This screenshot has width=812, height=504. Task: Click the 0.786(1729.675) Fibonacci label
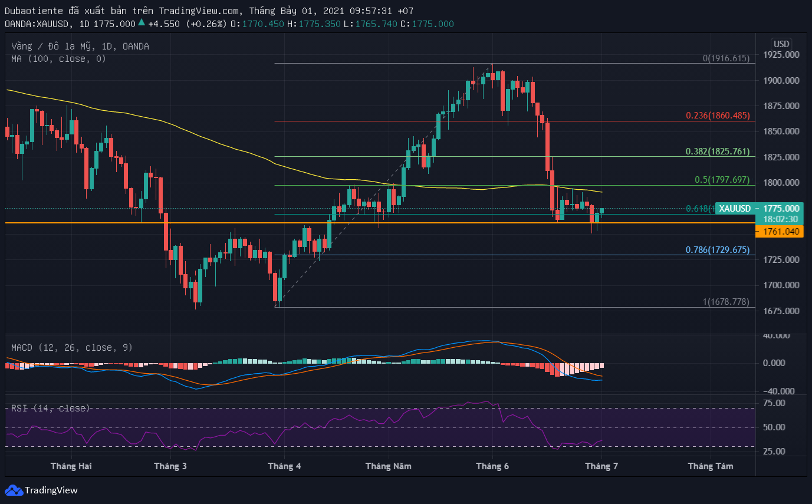coord(717,250)
